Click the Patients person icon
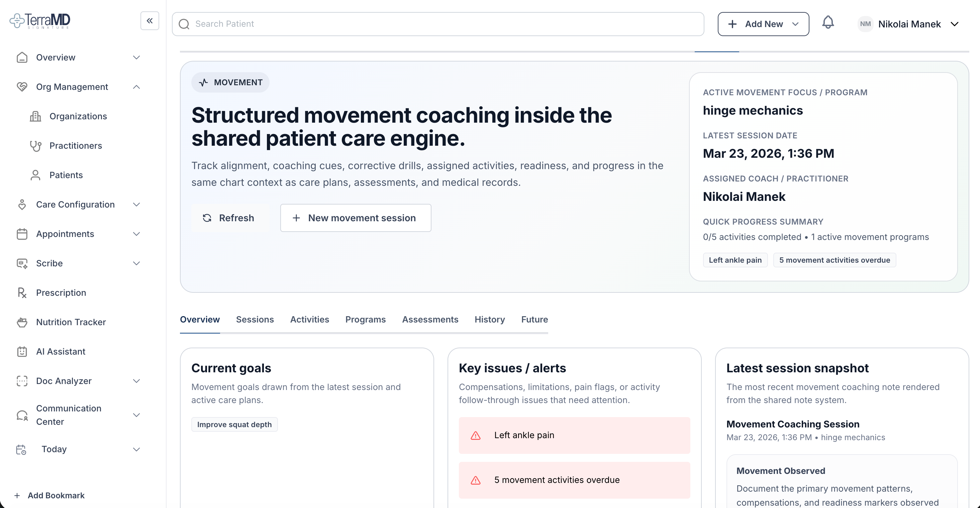This screenshot has height=508, width=980. pyautogui.click(x=35, y=175)
